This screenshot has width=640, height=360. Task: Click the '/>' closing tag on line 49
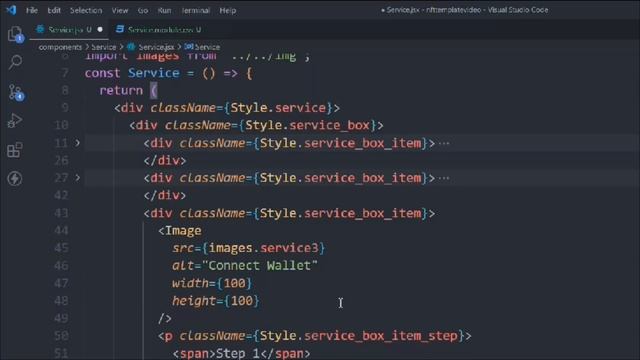point(165,318)
